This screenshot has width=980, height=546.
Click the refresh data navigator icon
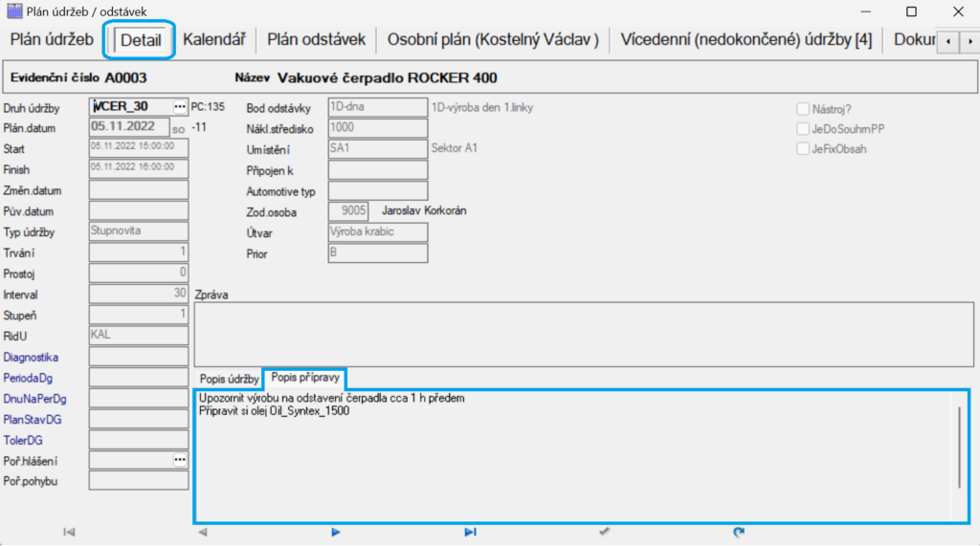point(739,532)
